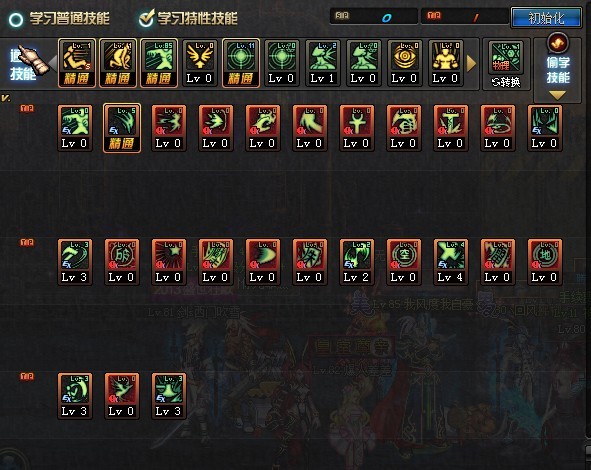591x470 pixels.
Task: Click the golden wings Lv 0 skill
Action: coord(200,63)
